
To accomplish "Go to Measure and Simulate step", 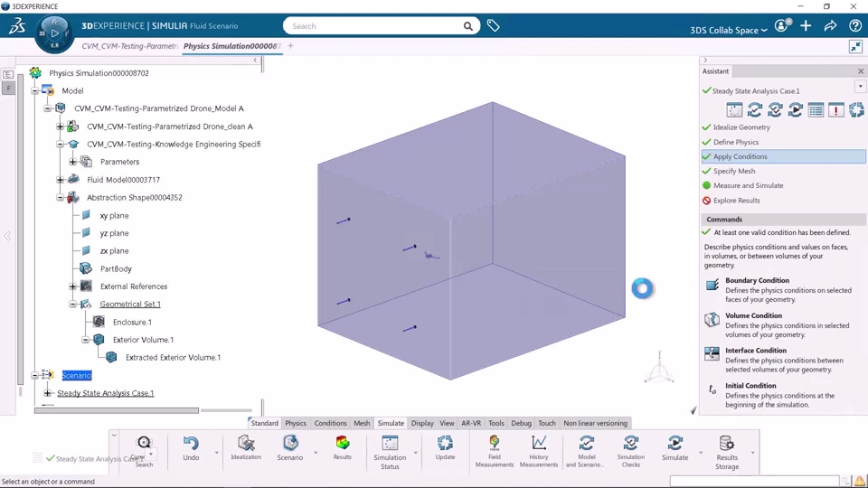I will [748, 185].
